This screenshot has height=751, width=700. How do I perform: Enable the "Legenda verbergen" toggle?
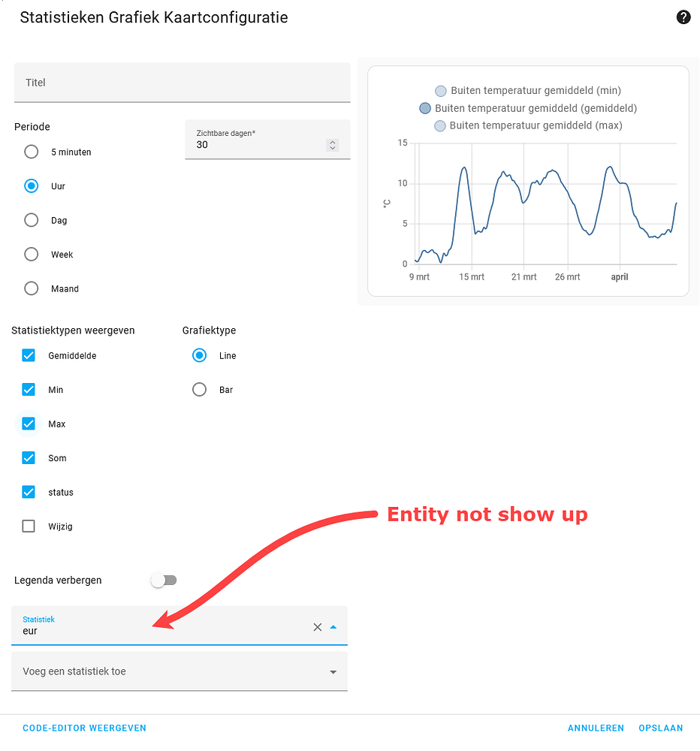pyautogui.click(x=164, y=580)
